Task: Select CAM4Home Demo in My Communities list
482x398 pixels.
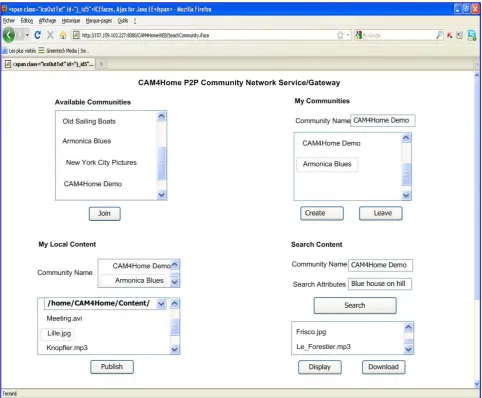Action: tap(331, 143)
